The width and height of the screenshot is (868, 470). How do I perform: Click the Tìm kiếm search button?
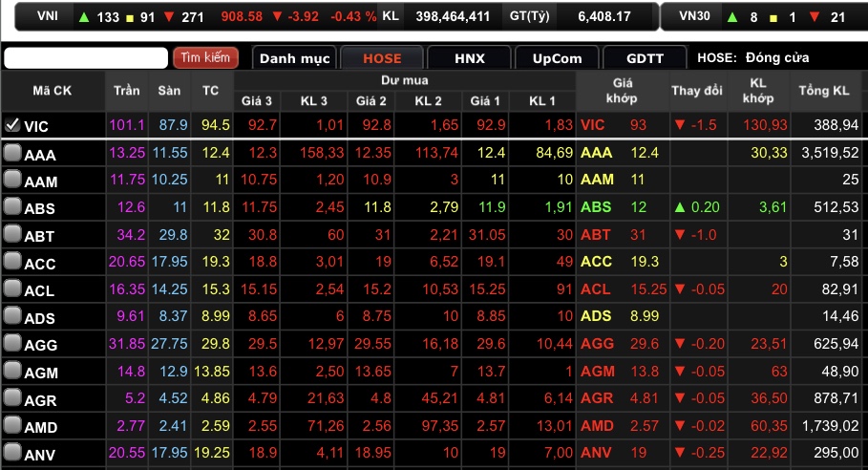coord(204,58)
